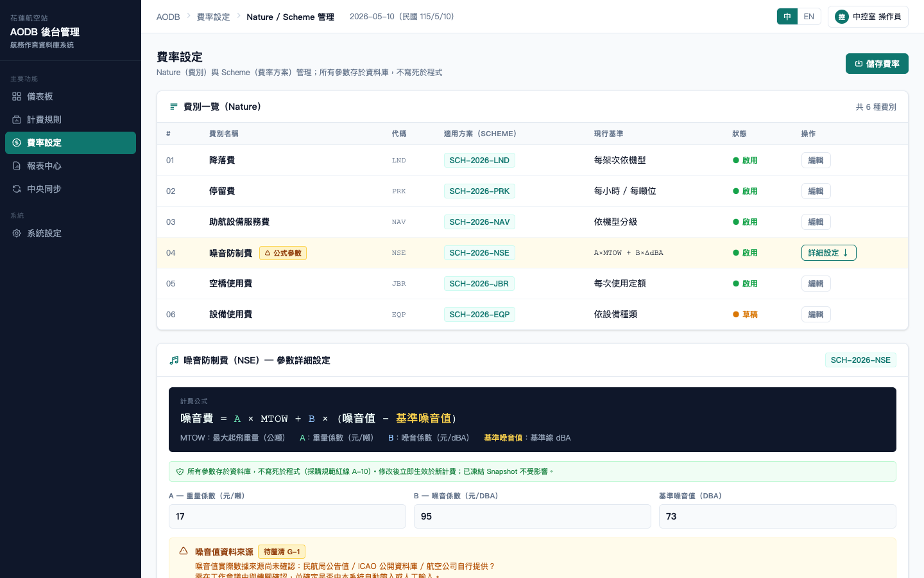924x578 pixels.
Task: Click AODB breadcrumb link
Action: (168, 17)
